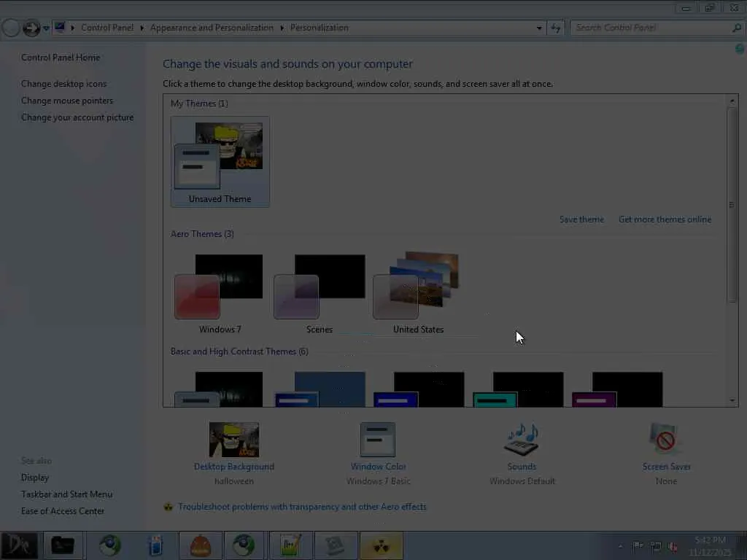Image resolution: width=747 pixels, height=560 pixels.
Task: Click the Aero Themes (3) group header
Action: coord(202,234)
